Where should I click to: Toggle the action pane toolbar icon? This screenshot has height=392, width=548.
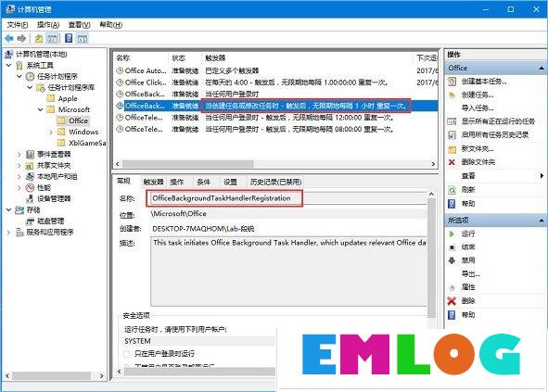83,38
